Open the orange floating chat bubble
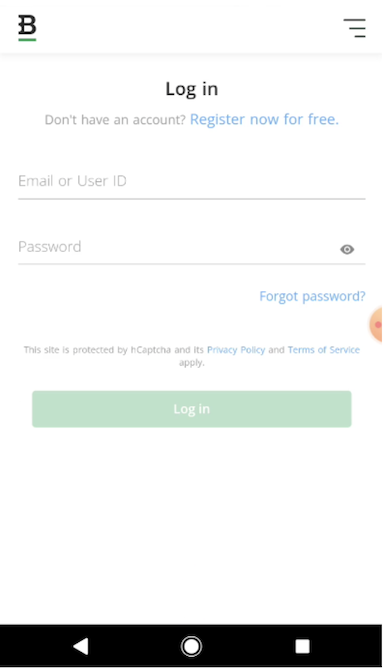 (x=376, y=325)
